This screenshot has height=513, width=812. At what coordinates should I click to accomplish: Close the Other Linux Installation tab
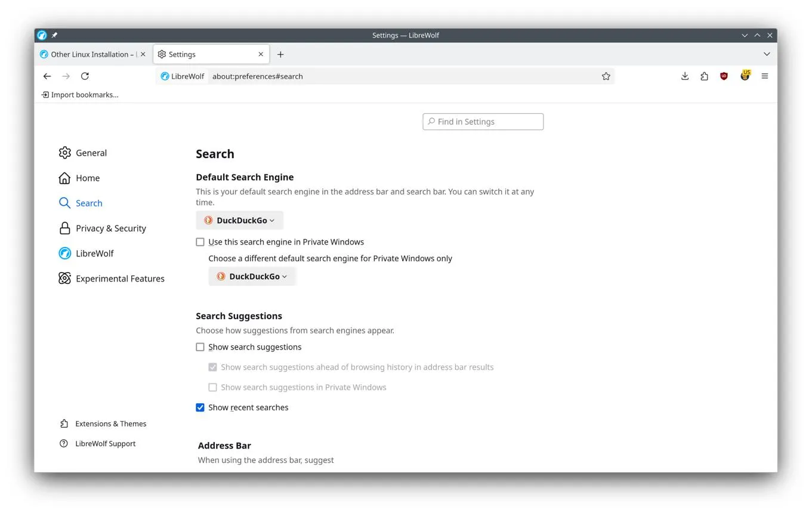tap(143, 54)
